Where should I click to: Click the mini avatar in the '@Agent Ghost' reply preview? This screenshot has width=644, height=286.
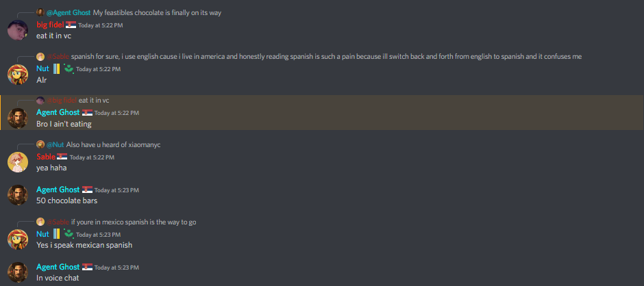point(40,12)
